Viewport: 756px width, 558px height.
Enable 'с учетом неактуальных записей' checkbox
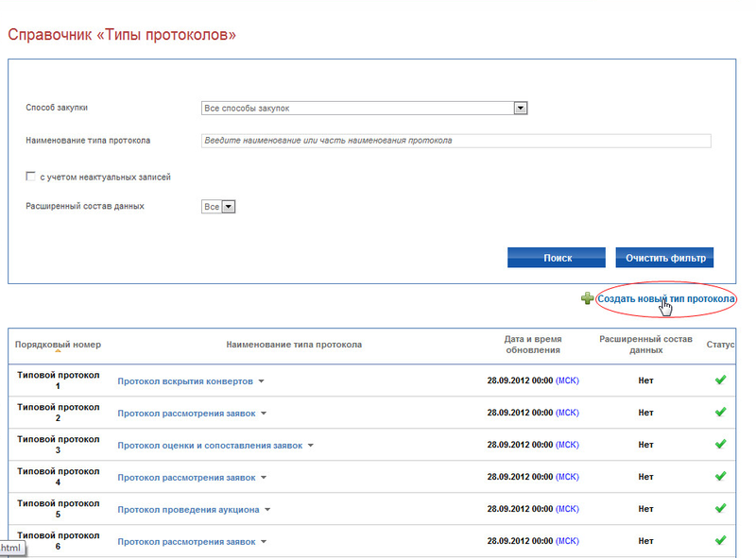31,177
